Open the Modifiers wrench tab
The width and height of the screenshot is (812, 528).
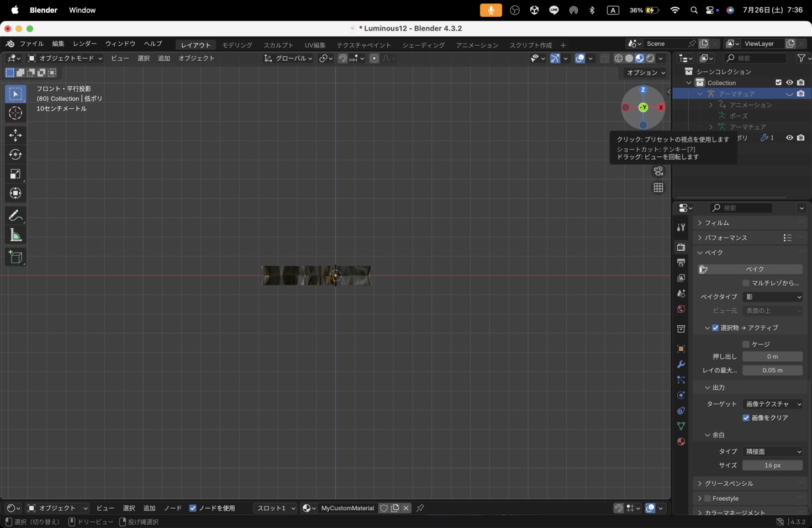[681, 365]
